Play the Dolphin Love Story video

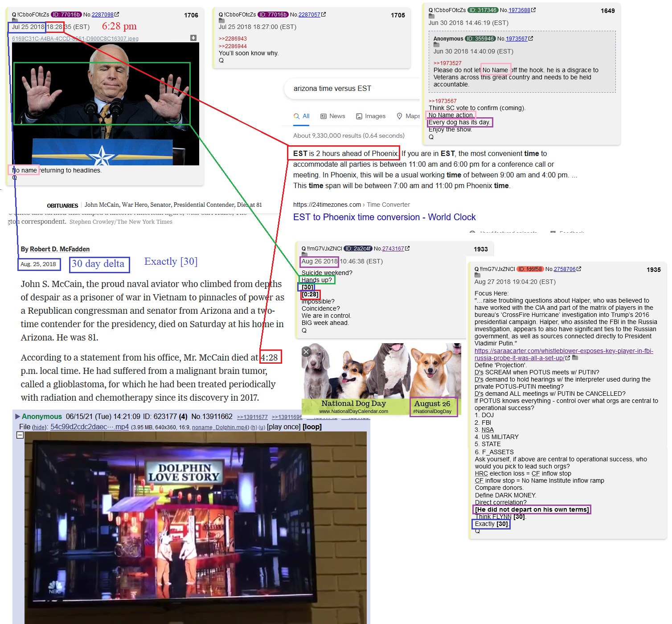[x=196, y=528]
